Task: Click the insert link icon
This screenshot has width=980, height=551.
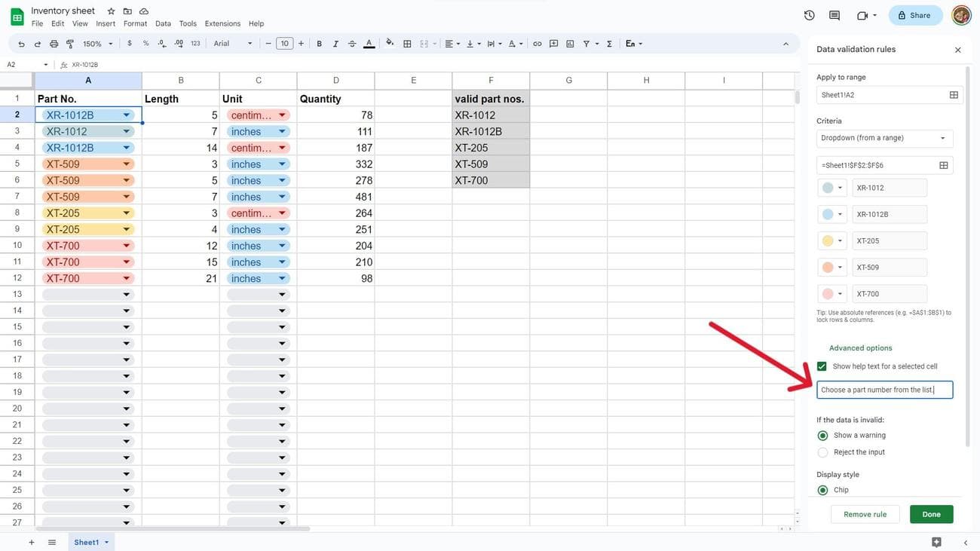Action: tap(537, 44)
